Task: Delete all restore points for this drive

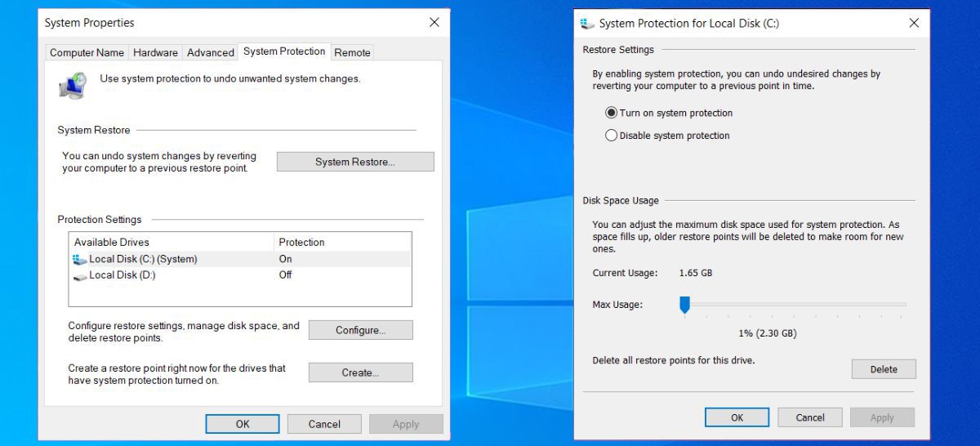Action: [x=883, y=369]
